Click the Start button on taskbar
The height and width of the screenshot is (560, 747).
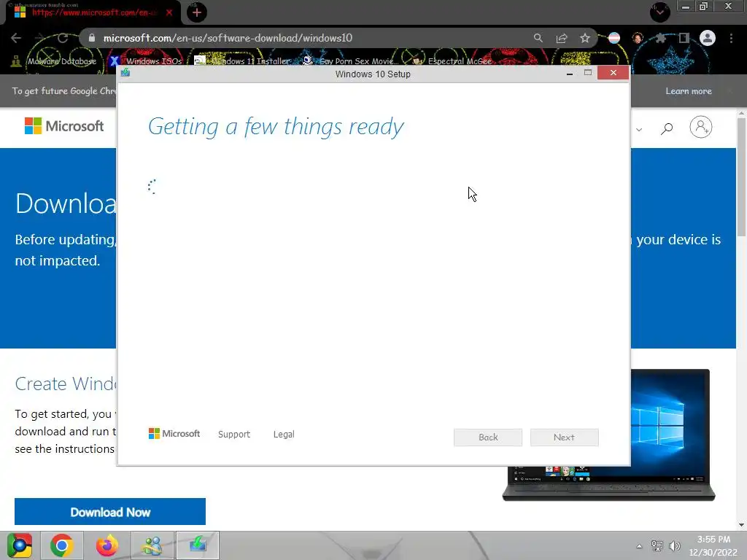pos(19,545)
